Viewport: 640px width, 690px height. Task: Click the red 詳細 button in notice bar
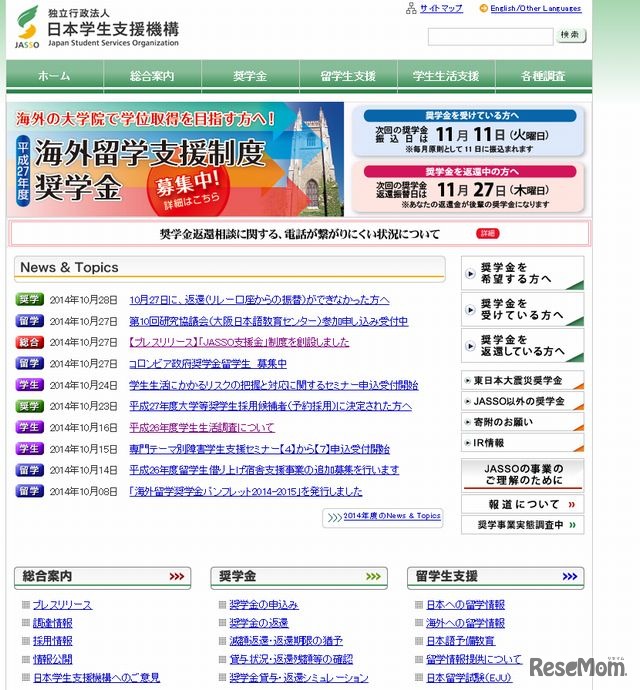[x=487, y=233]
